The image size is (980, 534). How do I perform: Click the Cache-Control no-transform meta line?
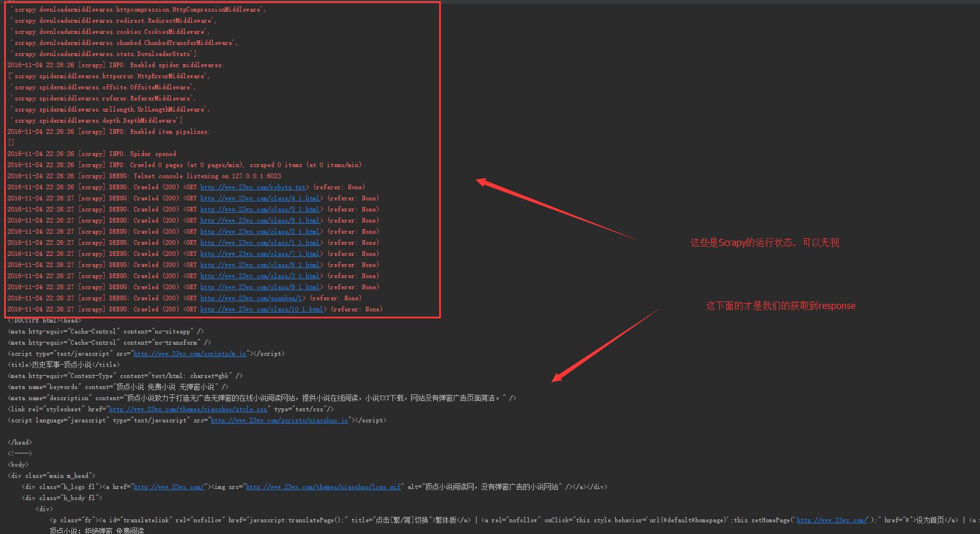point(109,342)
